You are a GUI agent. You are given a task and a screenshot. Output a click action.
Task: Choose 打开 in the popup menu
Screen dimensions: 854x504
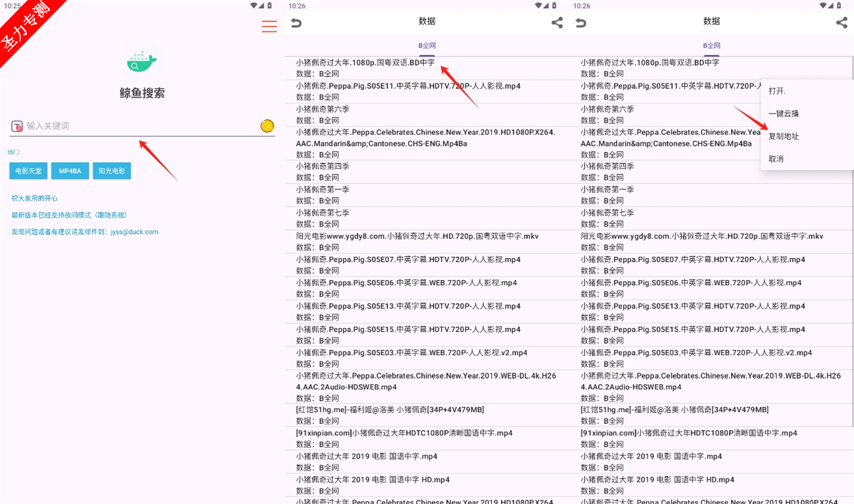(x=807, y=91)
